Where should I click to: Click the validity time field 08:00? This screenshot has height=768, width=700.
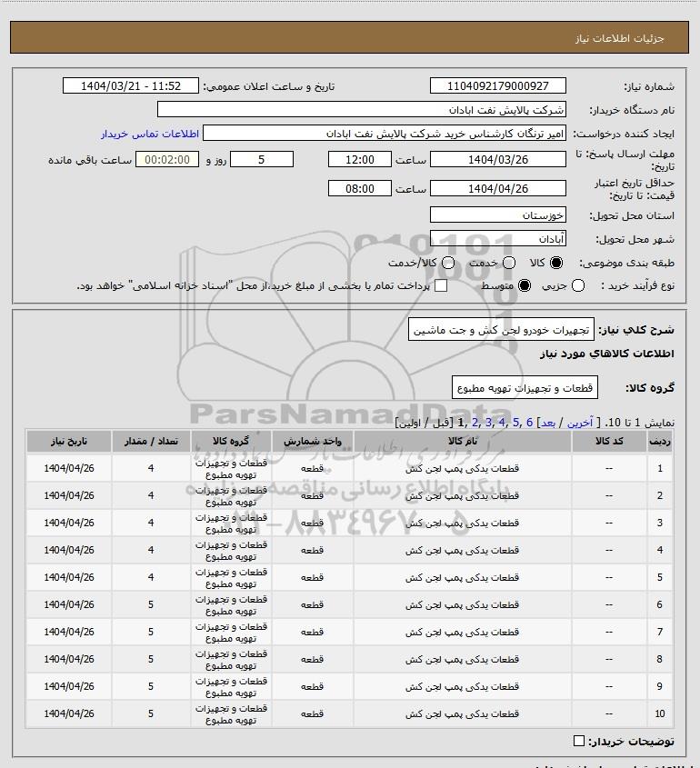360,188
